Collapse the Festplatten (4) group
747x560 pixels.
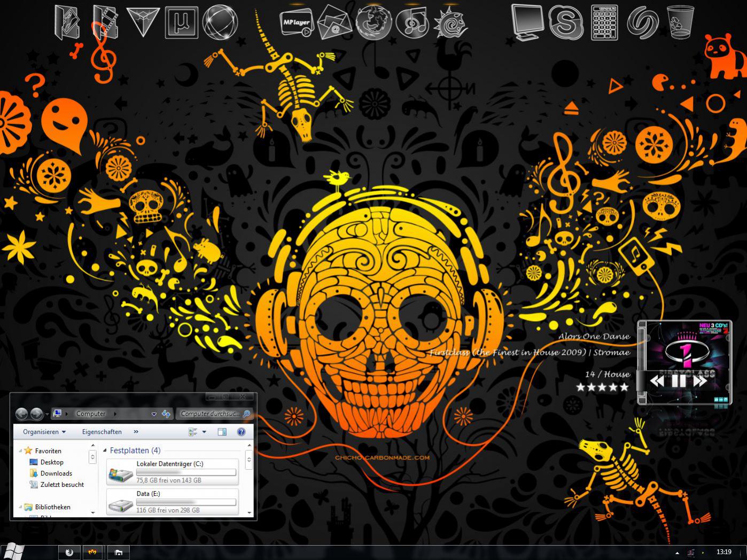[105, 450]
